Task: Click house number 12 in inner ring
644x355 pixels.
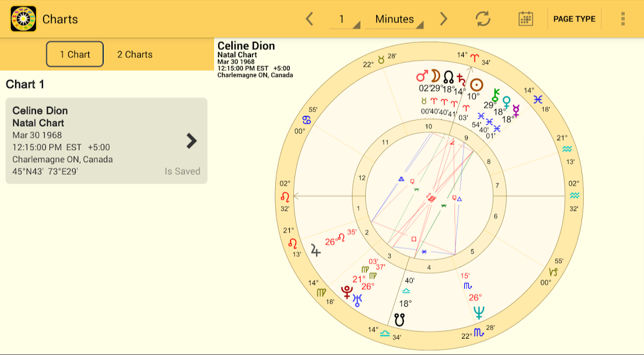Action: point(362,178)
